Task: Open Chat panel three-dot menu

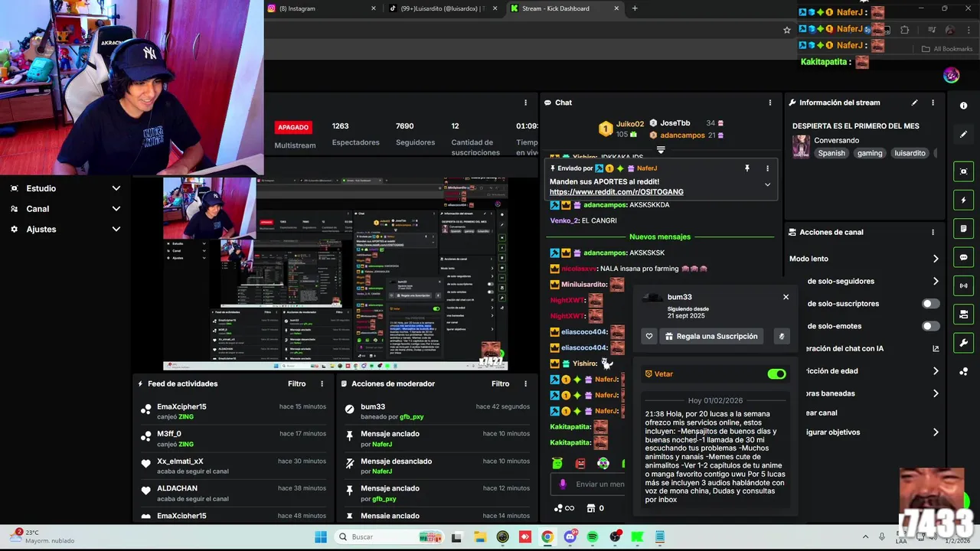Action: [770, 103]
